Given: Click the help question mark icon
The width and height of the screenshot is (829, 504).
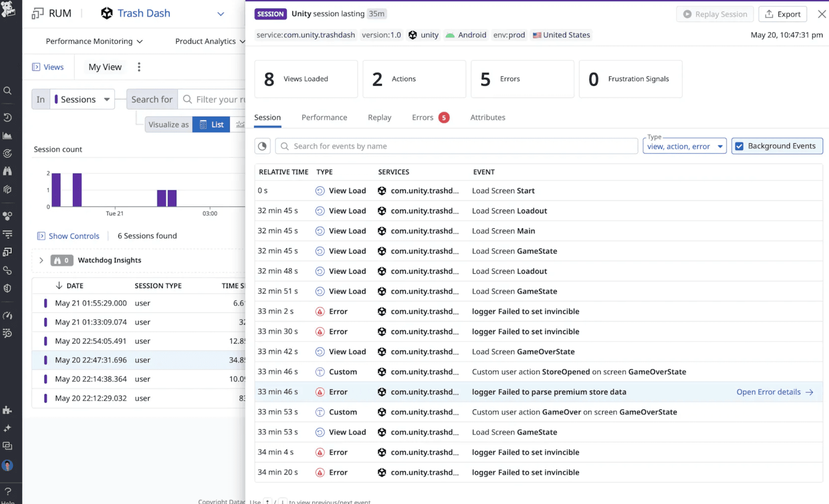Looking at the screenshot, I should click(7, 491).
